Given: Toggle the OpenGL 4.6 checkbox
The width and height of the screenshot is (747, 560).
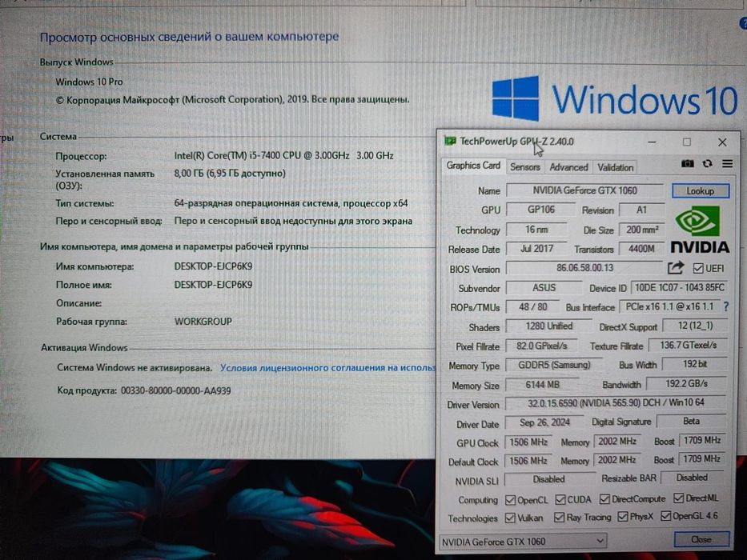Looking at the screenshot, I should (x=666, y=516).
